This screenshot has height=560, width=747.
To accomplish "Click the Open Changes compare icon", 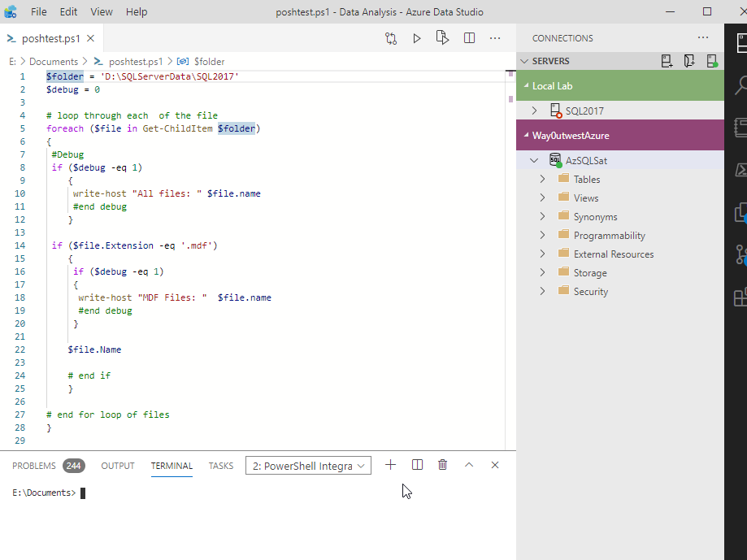I will [391, 38].
